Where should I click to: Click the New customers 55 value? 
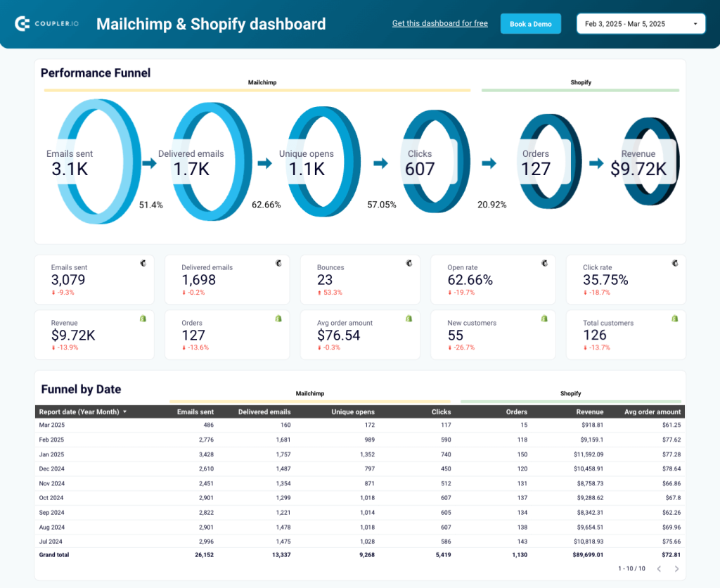455,335
